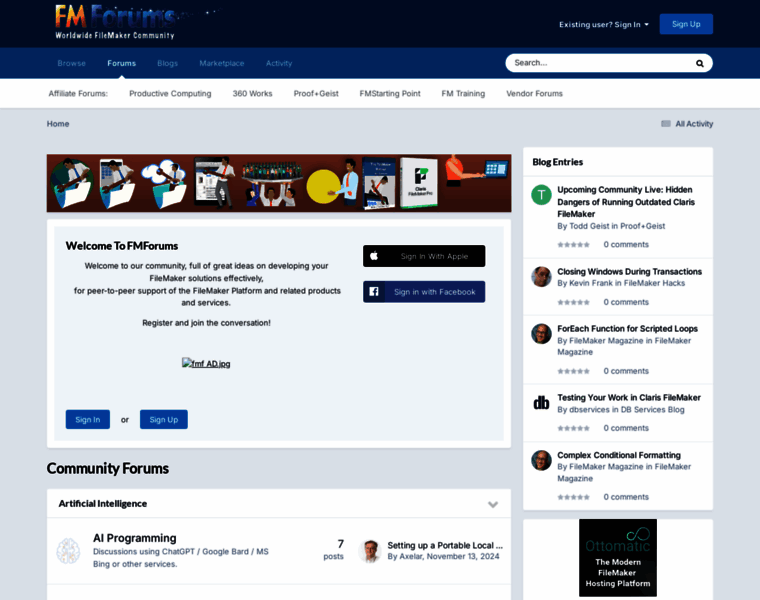The height and width of the screenshot is (600, 760).
Task: Open Upcoming Community Live blog entry
Action: pos(626,202)
